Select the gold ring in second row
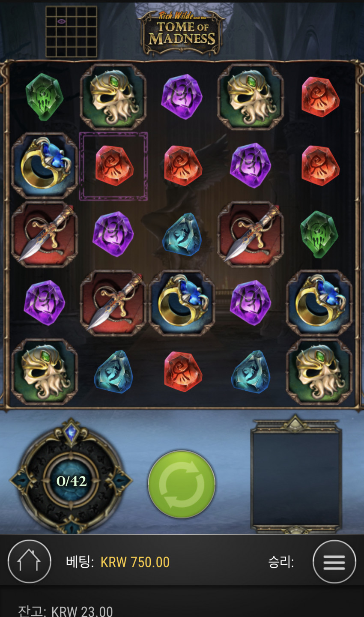The width and height of the screenshot is (364, 617). tap(45, 166)
